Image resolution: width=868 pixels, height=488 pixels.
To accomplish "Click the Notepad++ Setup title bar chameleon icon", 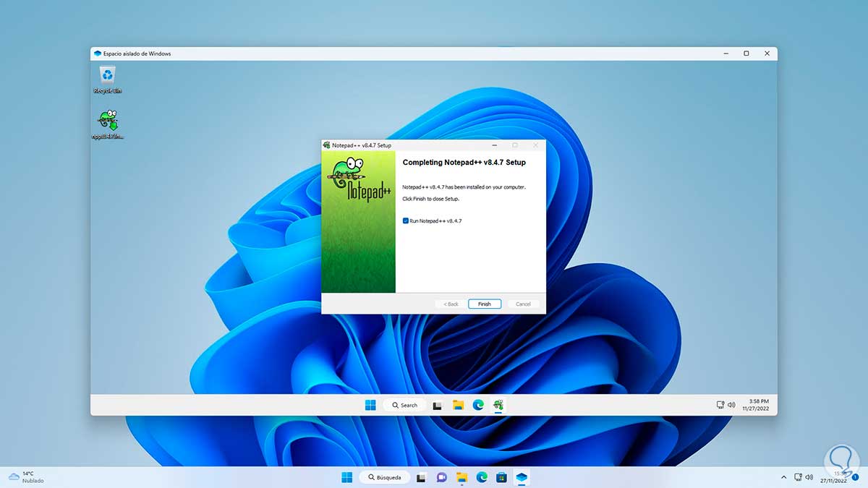I will [327, 145].
